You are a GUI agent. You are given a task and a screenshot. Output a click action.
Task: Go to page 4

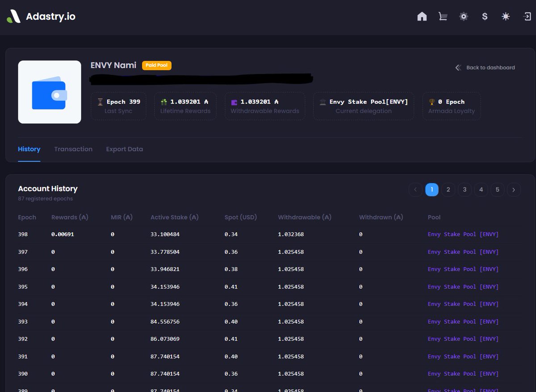[481, 190]
